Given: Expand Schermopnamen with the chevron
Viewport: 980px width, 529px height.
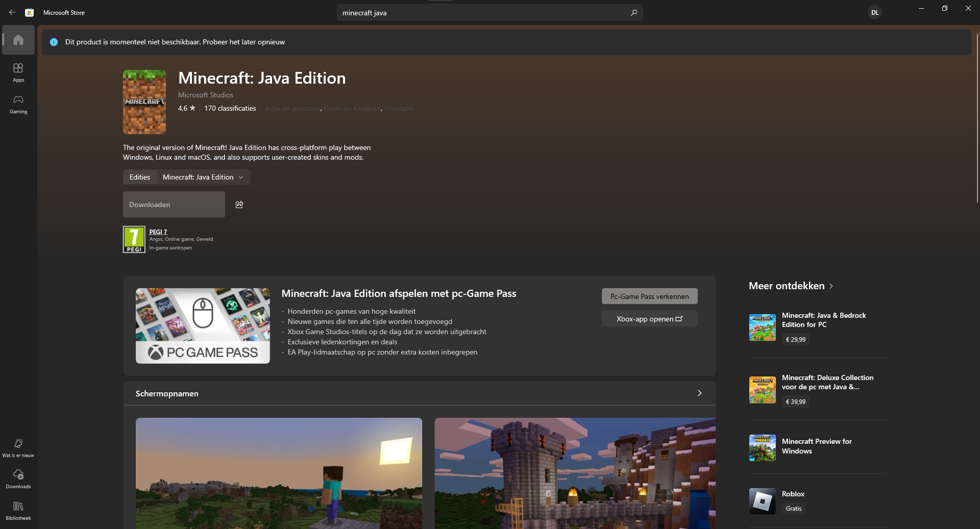Looking at the screenshot, I should click(x=699, y=393).
